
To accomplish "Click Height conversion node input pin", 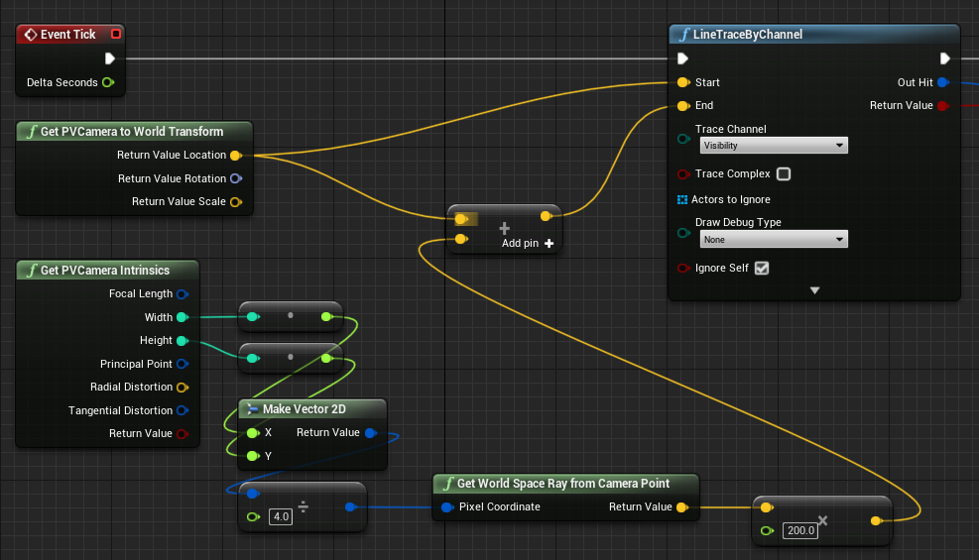I will (253, 358).
